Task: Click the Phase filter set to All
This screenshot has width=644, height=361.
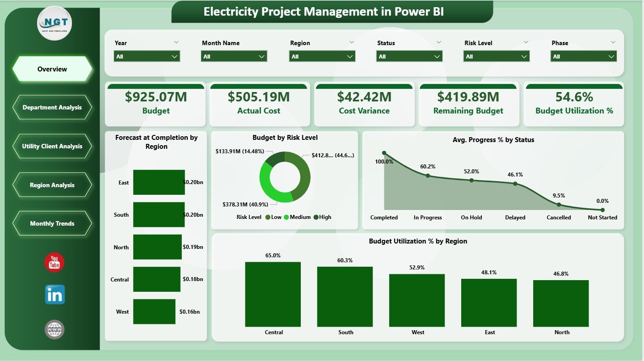Action: pyautogui.click(x=583, y=56)
